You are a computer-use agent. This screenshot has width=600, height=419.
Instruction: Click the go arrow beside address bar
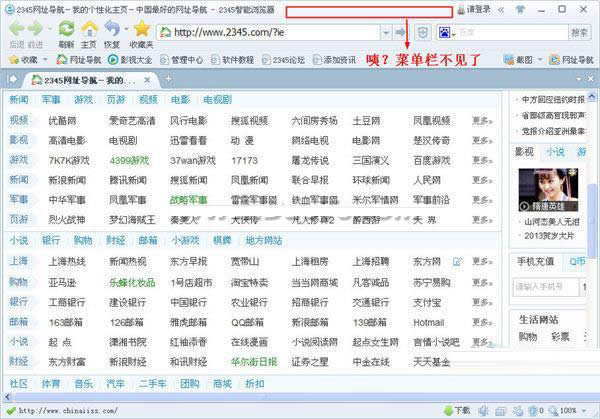[x=400, y=32]
